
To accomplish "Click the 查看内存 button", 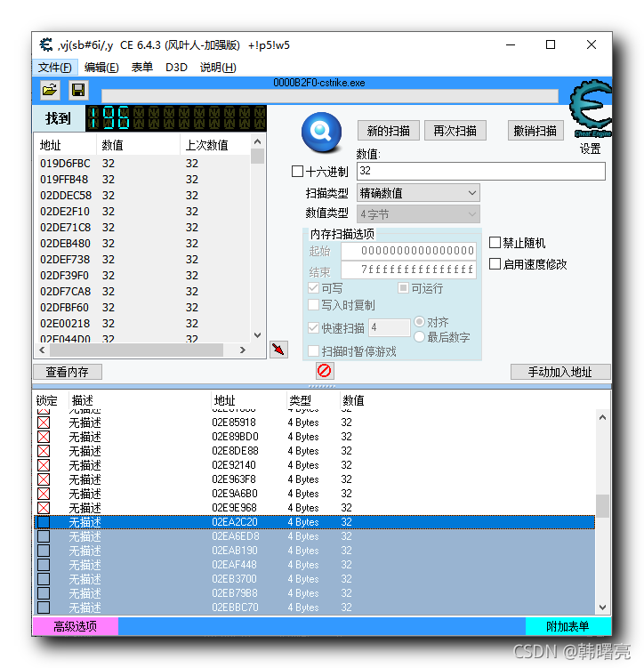I will pyautogui.click(x=68, y=372).
